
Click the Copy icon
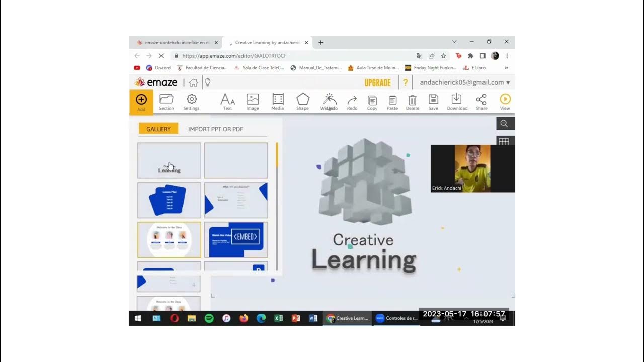pyautogui.click(x=372, y=102)
